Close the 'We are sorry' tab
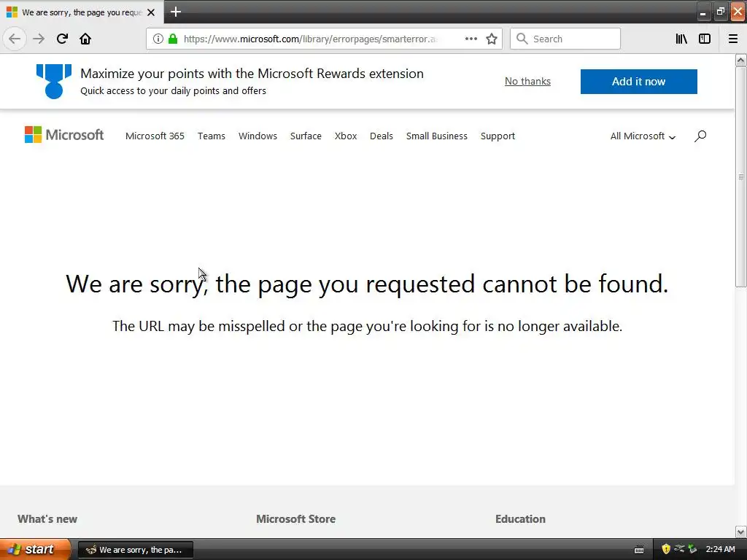The height and width of the screenshot is (560, 747). [151, 12]
